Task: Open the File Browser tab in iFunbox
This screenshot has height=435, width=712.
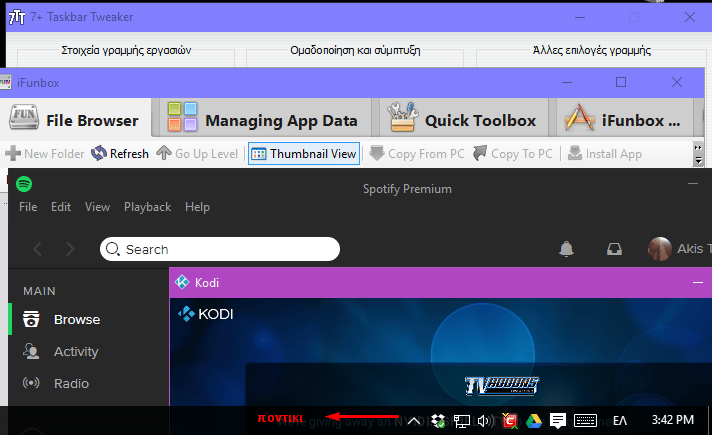Action: point(75,119)
